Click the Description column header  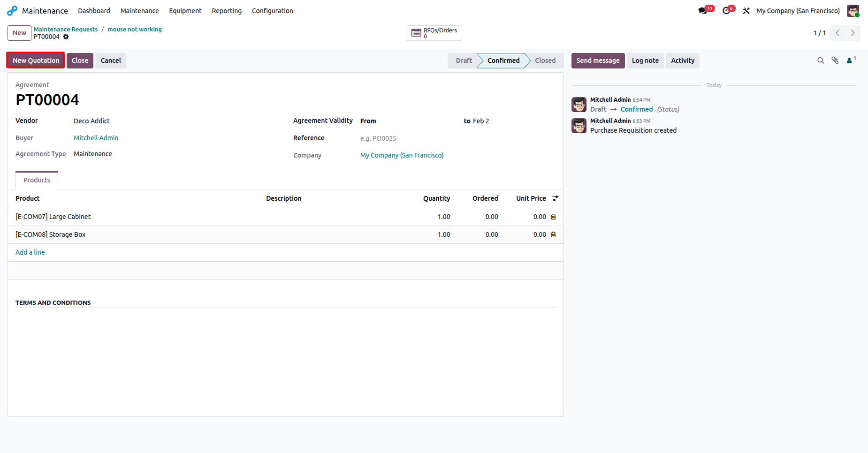pyautogui.click(x=284, y=198)
